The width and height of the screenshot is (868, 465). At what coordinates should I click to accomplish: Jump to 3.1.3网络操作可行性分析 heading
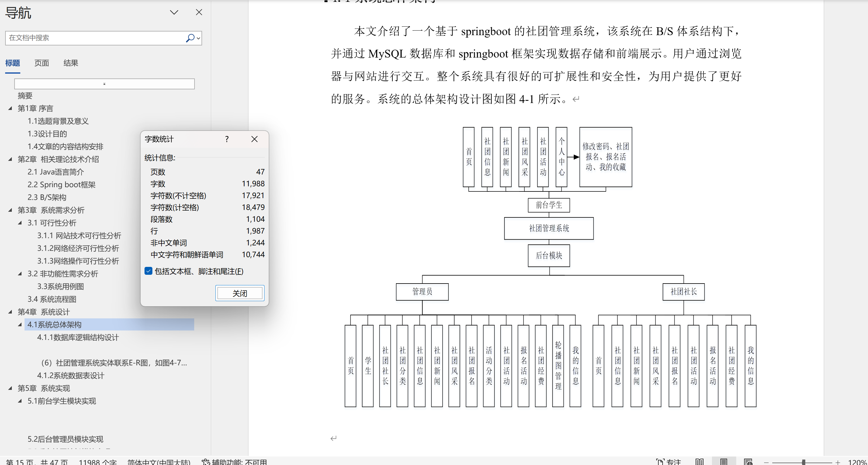(x=78, y=261)
